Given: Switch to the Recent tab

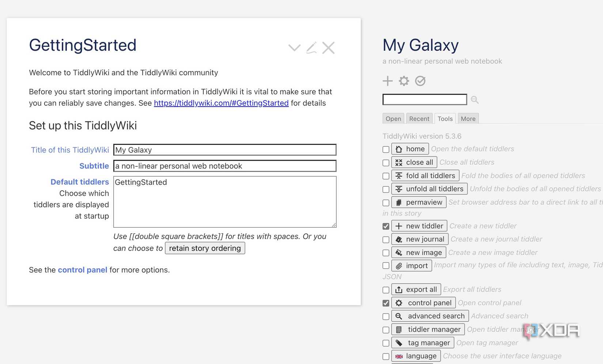Looking at the screenshot, I should point(419,118).
